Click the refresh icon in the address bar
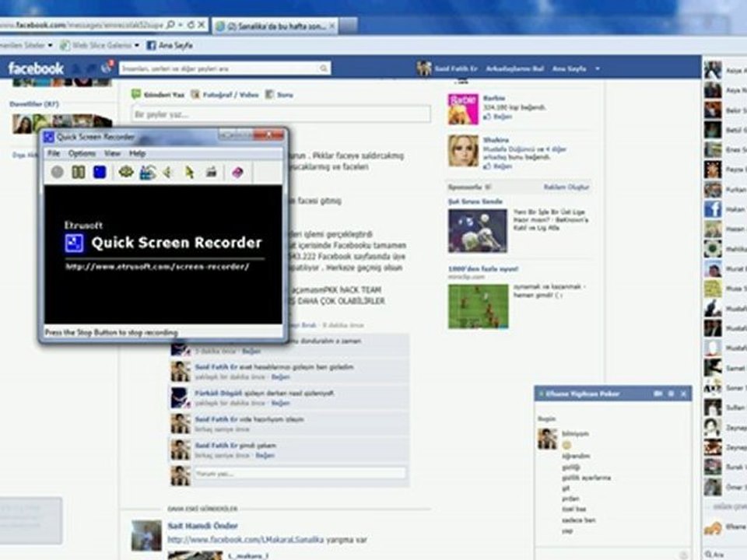Image resolution: width=747 pixels, height=560 pixels. point(191,25)
